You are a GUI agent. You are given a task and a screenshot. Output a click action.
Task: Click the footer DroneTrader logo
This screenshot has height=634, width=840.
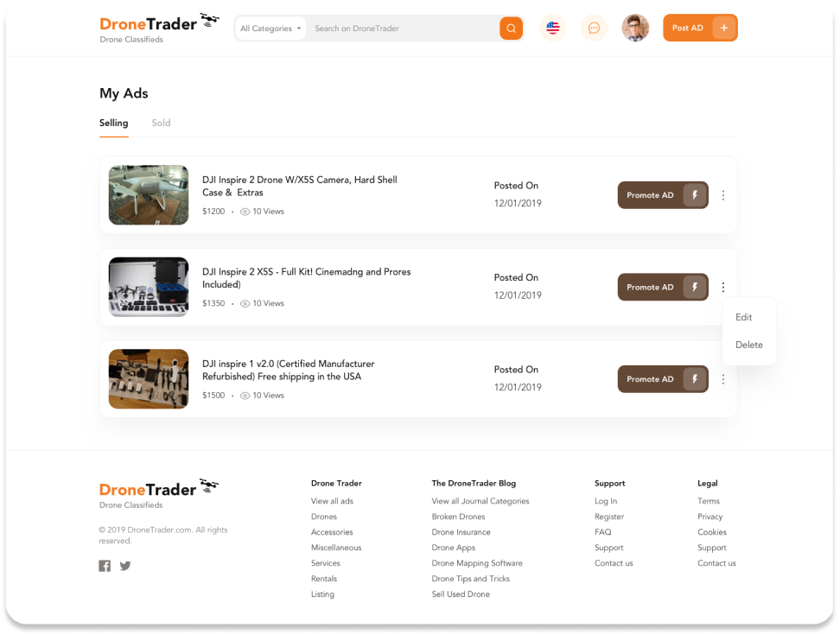[x=159, y=493]
